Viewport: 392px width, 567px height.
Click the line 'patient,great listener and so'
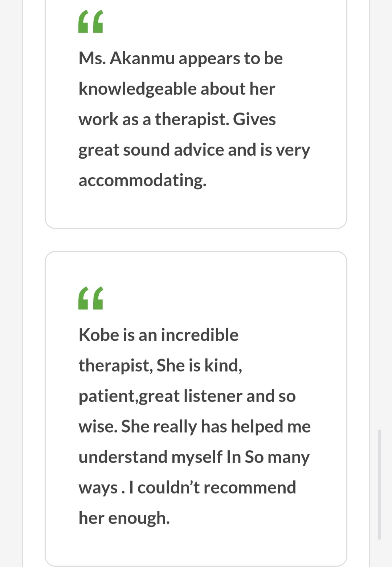[187, 396]
